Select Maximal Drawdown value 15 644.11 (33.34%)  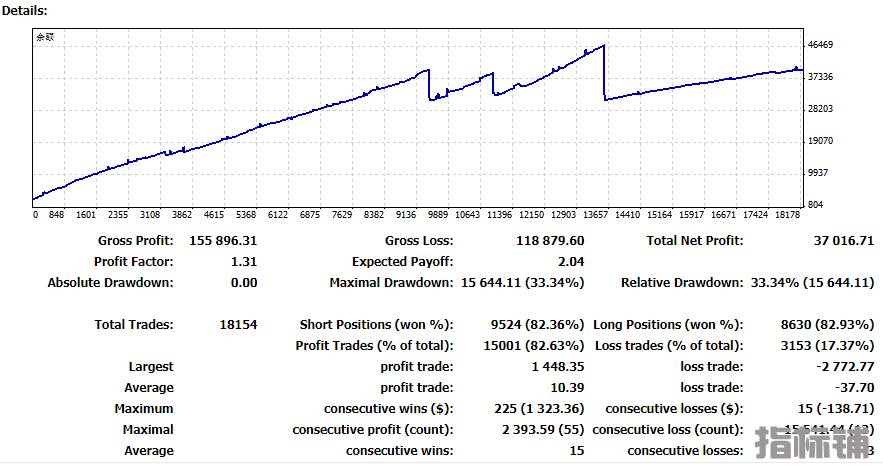pos(523,282)
